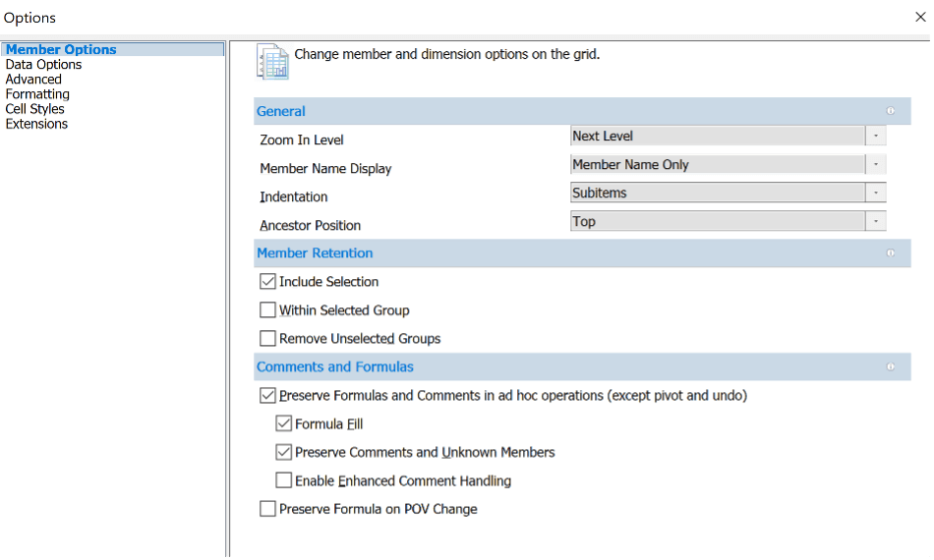
Task: Open Zoom In Level dropdown arrow
Action: [876, 136]
